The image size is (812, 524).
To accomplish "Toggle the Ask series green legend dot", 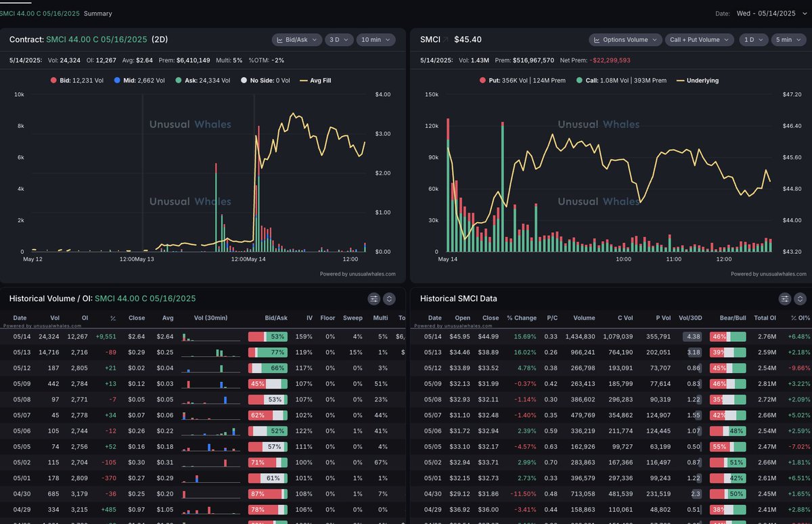I will click(x=178, y=81).
